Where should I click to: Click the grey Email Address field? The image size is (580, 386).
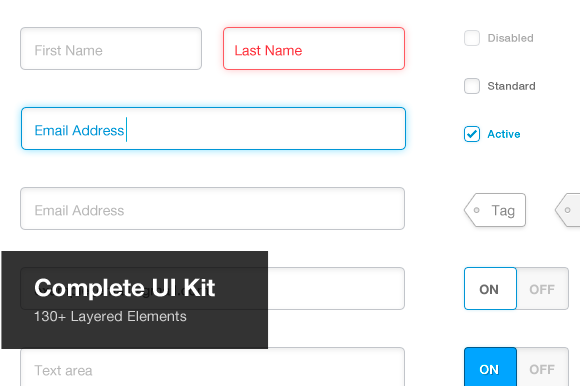(x=212, y=209)
